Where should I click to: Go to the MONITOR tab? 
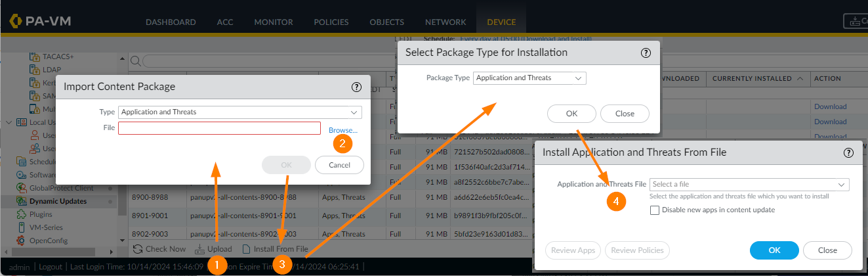[274, 22]
